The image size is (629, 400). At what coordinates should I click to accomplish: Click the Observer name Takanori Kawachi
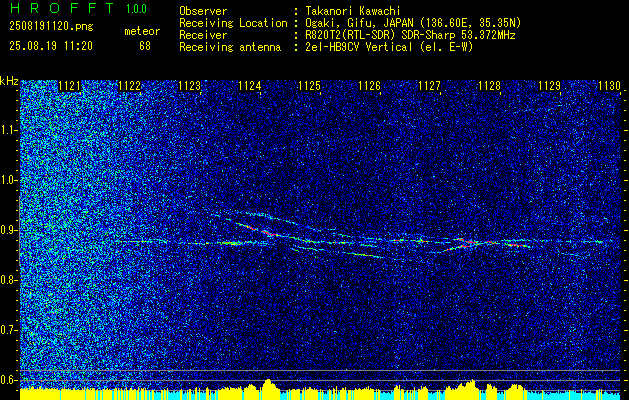click(353, 11)
